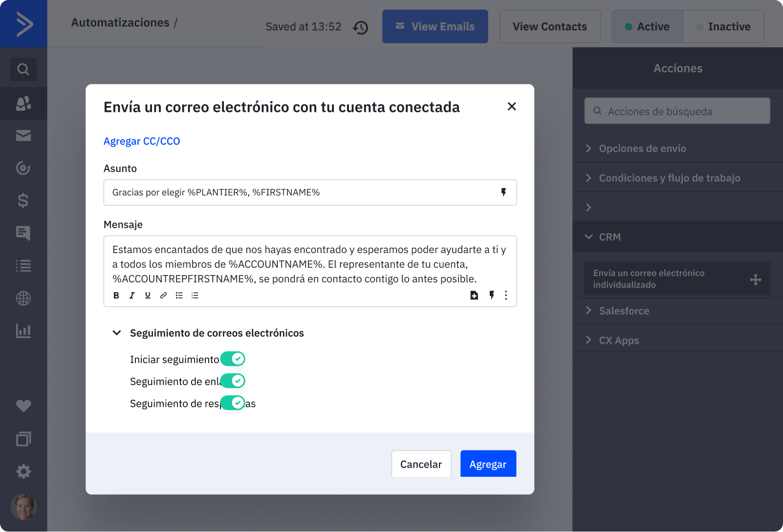This screenshot has width=783, height=532.
Task: Click the Bold formatting icon
Action: tap(116, 296)
